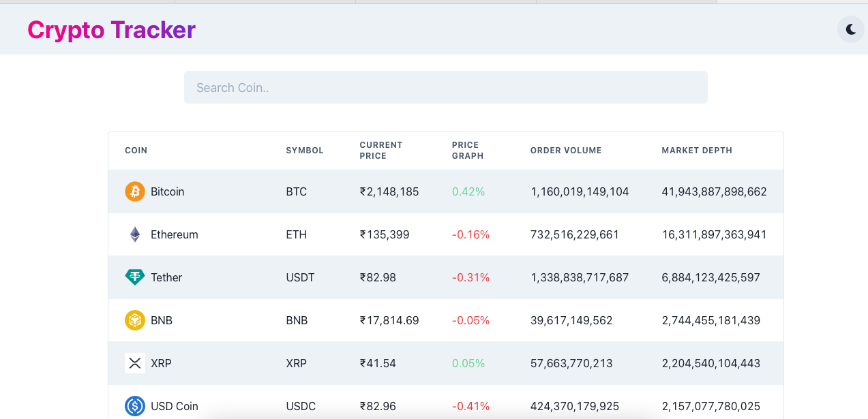The width and height of the screenshot is (868, 419).
Task: Click Ethereum's -0.16% price change
Action: click(470, 234)
